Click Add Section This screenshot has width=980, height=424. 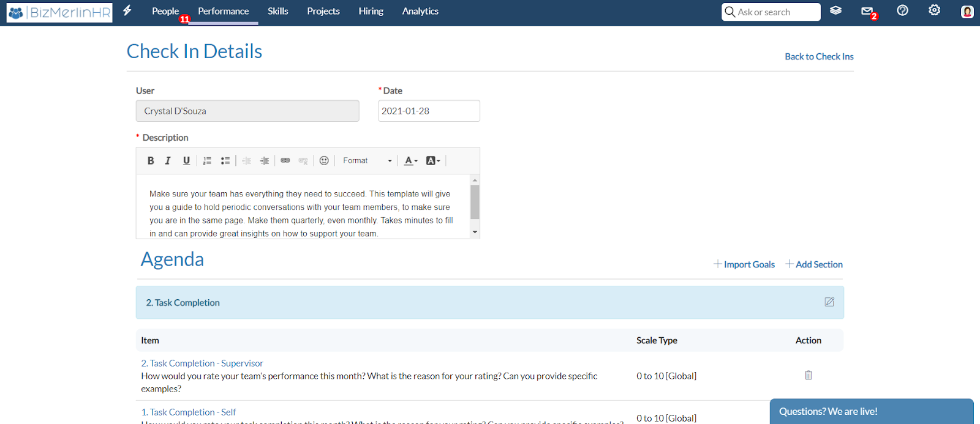click(x=815, y=264)
